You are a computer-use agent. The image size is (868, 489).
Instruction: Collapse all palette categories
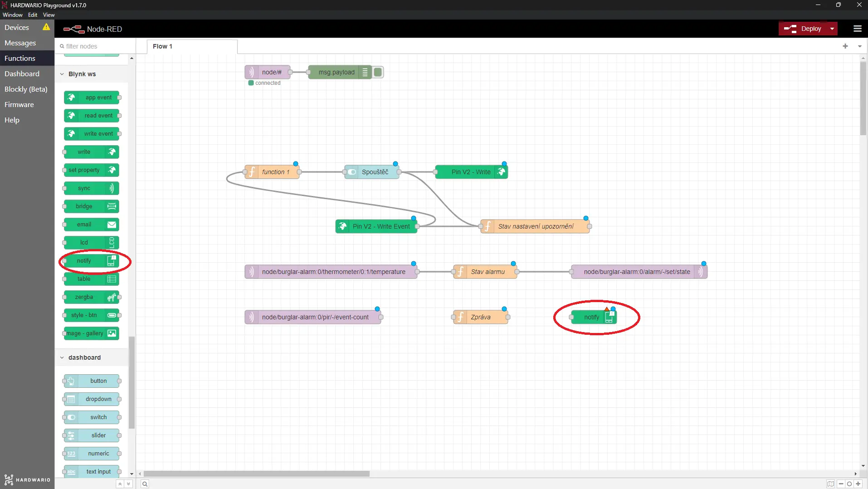click(120, 484)
